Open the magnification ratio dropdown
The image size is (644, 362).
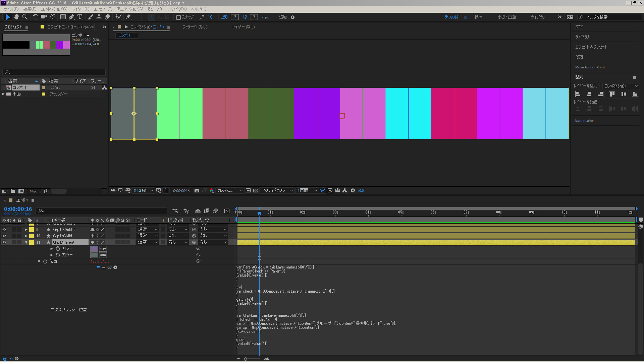pos(143,190)
